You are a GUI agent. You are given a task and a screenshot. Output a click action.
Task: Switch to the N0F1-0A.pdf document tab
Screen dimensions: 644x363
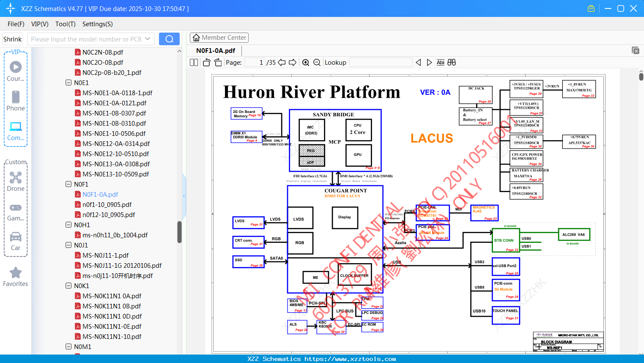coord(216,51)
